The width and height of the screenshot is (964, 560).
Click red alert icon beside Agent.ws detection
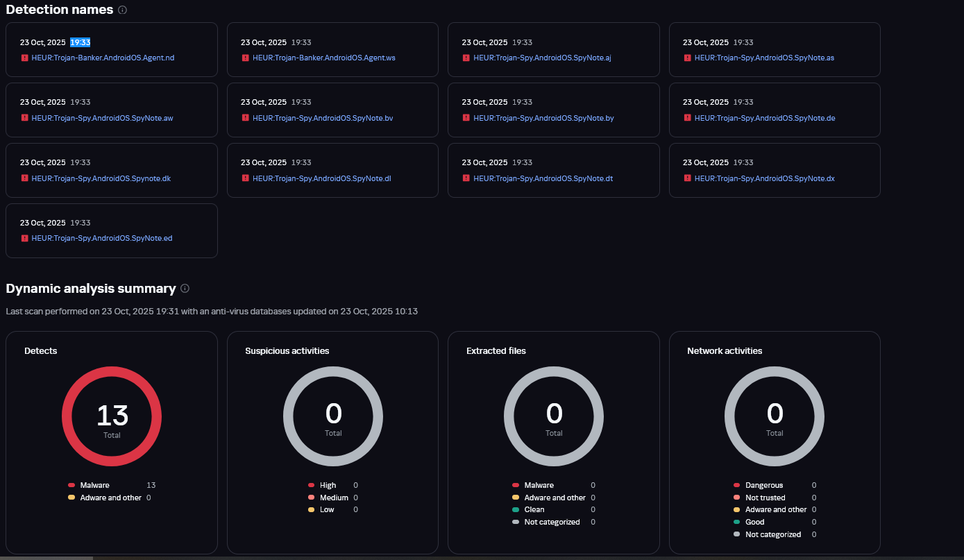tap(245, 58)
